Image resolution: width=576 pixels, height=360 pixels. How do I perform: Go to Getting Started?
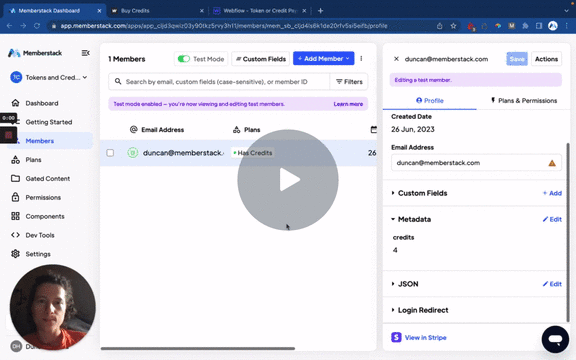coord(48,122)
